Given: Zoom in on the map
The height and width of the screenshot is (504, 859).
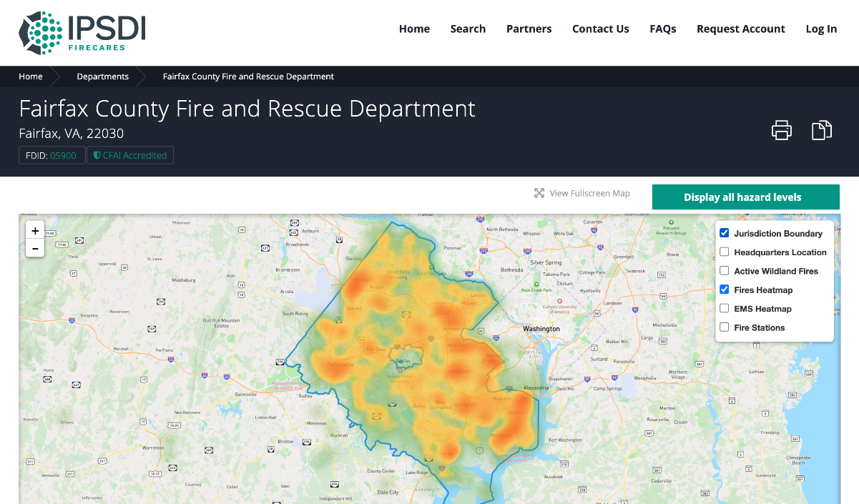Looking at the screenshot, I should coord(34,230).
